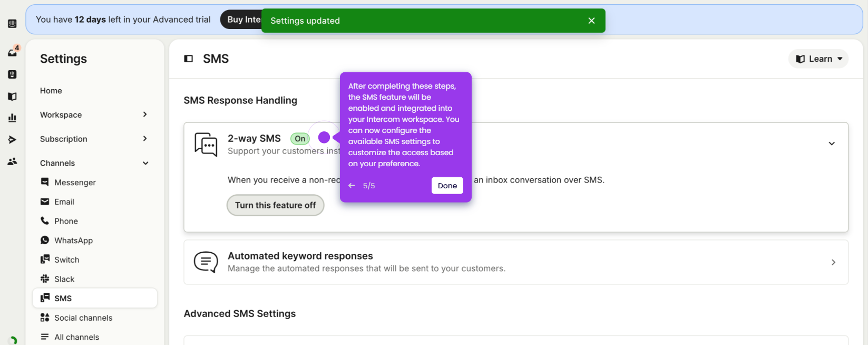Screen dimensions: 868x345
Task: Open the Fin AI agent icon in sidebar
Action: coord(12,74)
